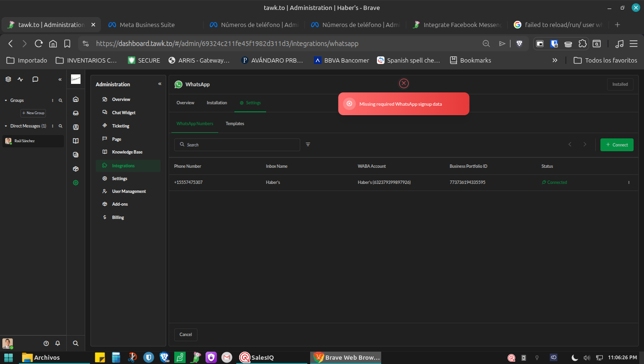
Task: Click the notifications bell icon
Action: pyautogui.click(x=58, y=343)
